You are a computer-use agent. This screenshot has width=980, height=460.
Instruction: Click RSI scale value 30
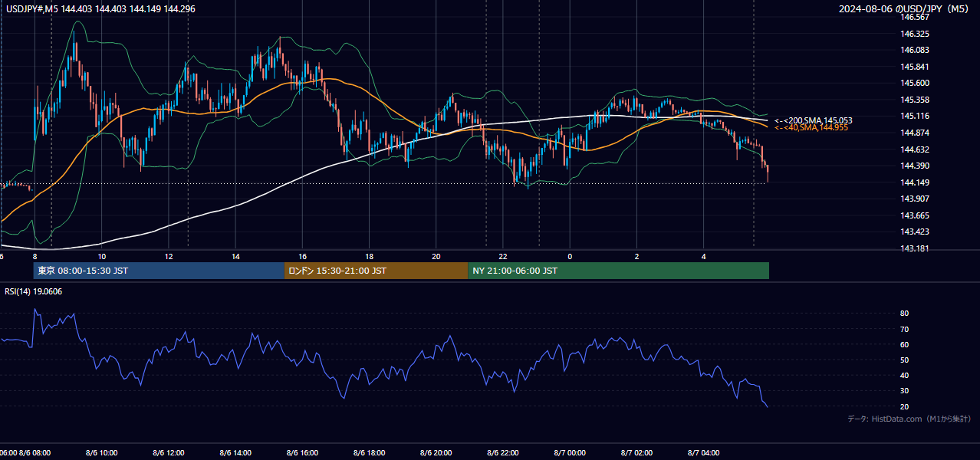[x=905, y=390]
